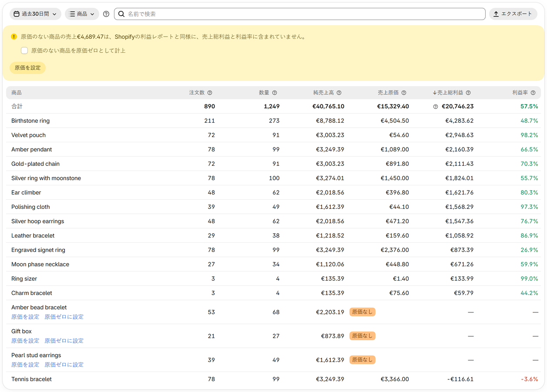The height and width of the screenshot is (392, 547).
Task: Click the Ear climber product name
Action: pos(26,192)
